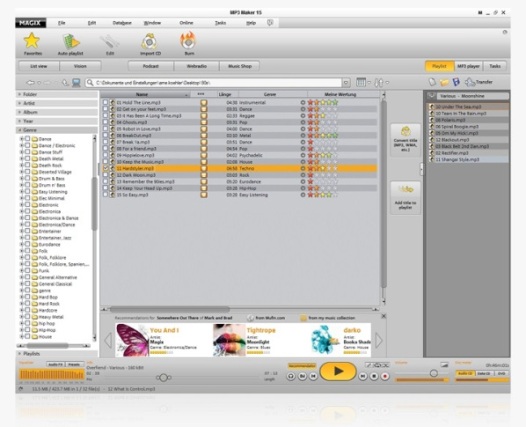The height and width of the screenshot is (427, 526).
Task: Click the stop button in player
Action: click(374, 376)
